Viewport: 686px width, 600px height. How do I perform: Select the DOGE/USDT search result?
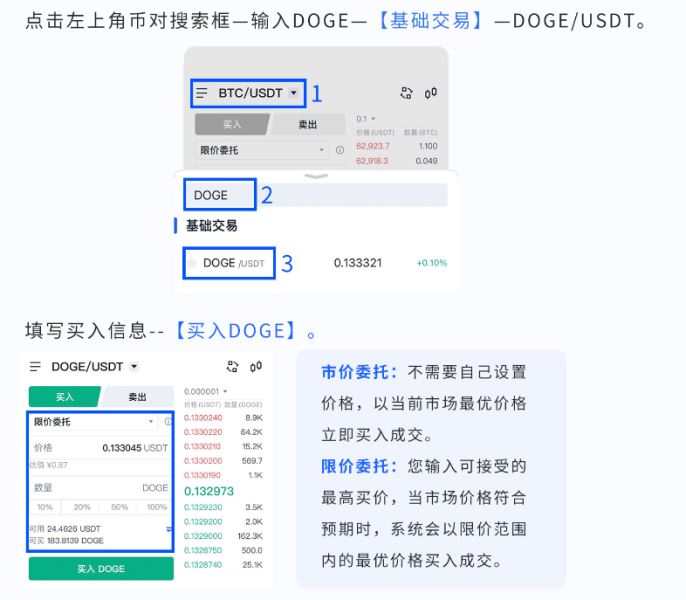(233, 263)
